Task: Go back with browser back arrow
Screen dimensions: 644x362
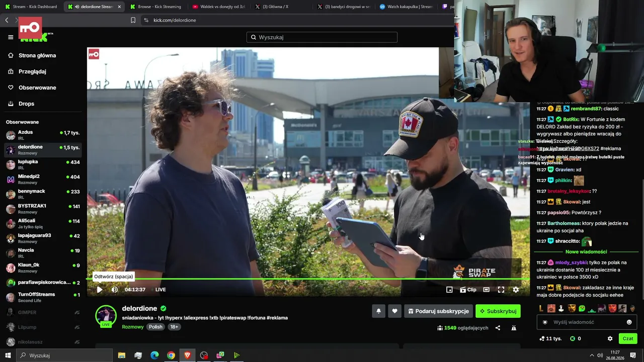Action: [x=7, y=20]
